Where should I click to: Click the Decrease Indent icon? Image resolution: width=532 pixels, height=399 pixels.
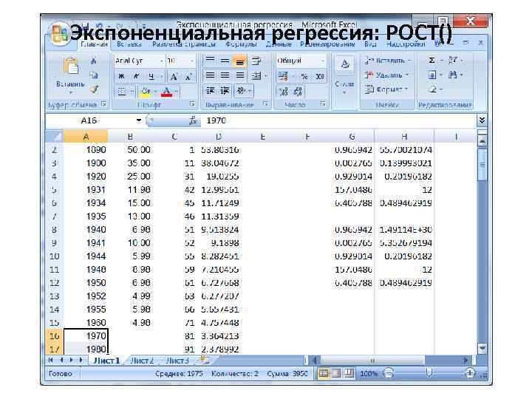point(210,90)
